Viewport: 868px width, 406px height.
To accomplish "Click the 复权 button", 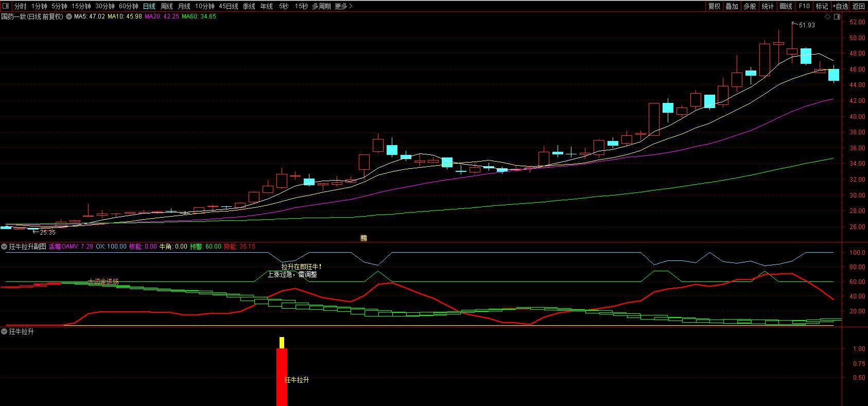I will tap(715, 6).
